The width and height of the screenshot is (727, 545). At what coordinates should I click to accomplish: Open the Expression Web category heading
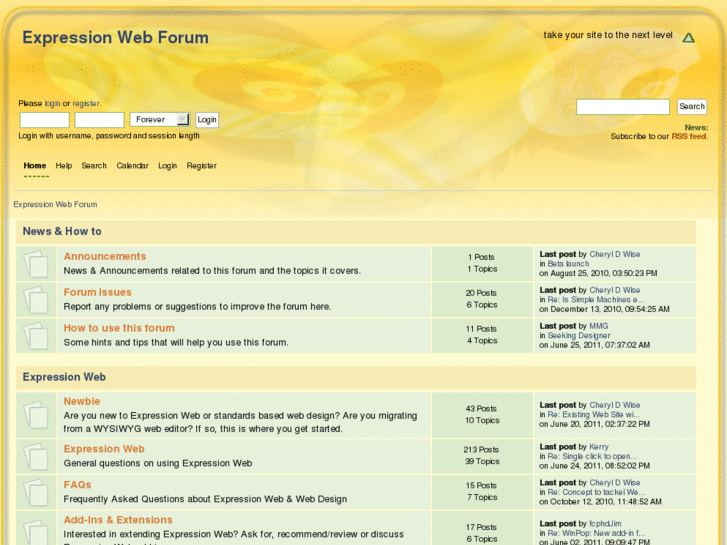[x=64, y=377]
